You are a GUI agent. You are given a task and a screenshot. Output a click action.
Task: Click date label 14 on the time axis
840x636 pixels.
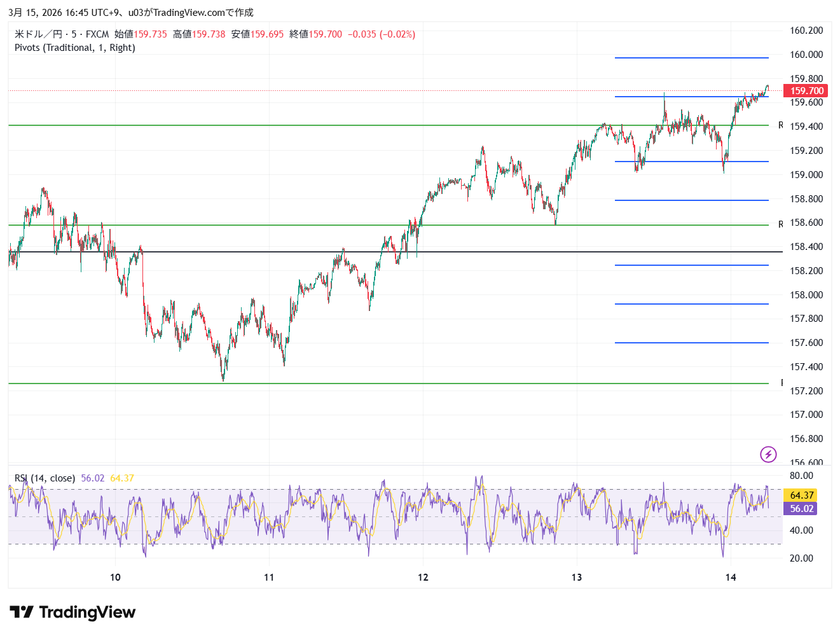[x=731, y=577]
